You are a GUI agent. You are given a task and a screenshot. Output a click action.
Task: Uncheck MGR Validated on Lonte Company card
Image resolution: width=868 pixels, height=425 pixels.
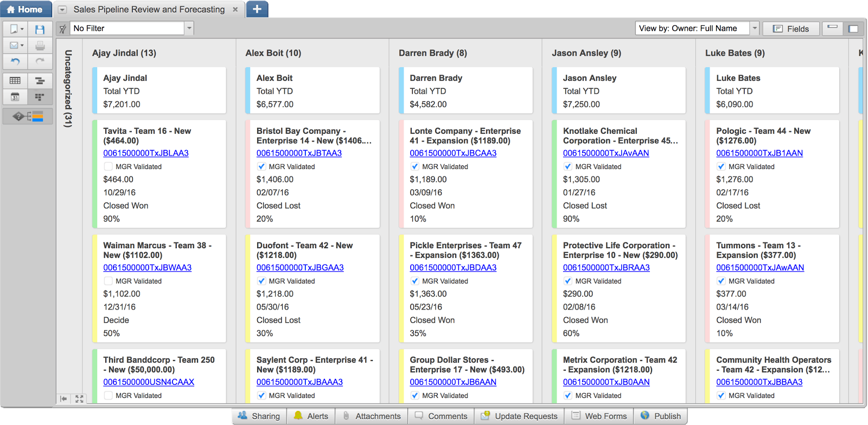click(x=414, y=166)
